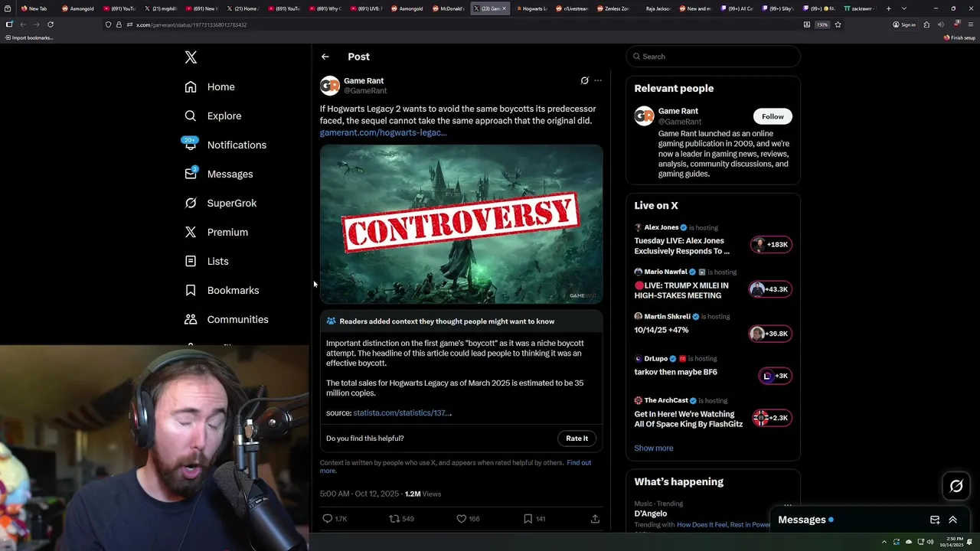This screenshot has width=980, height=551.
Task: Click the 130% zoom indicator
Action: pyautogui.click(x=822, y=24)
